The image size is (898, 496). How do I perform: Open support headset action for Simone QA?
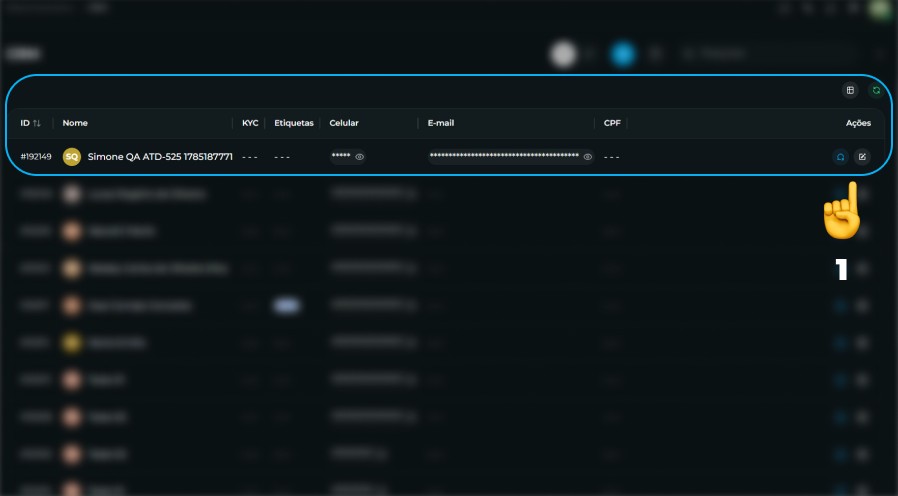tap(840, 157)
